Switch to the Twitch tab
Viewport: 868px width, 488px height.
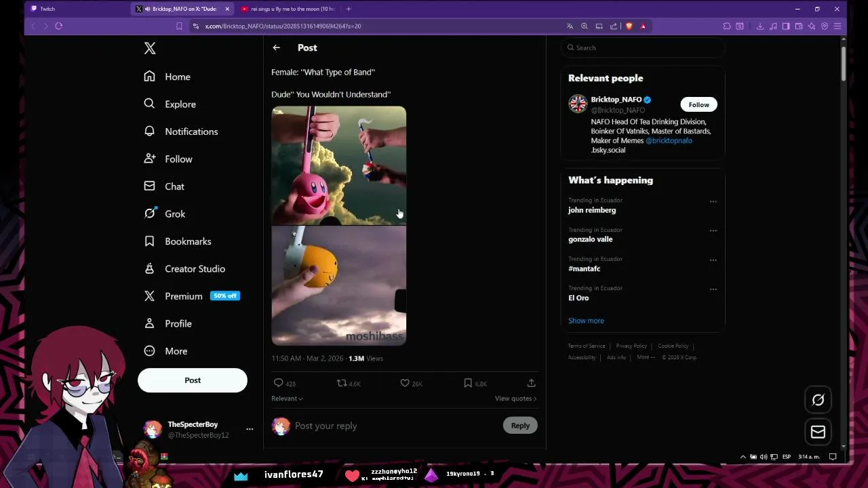click(x=78, y=9)
